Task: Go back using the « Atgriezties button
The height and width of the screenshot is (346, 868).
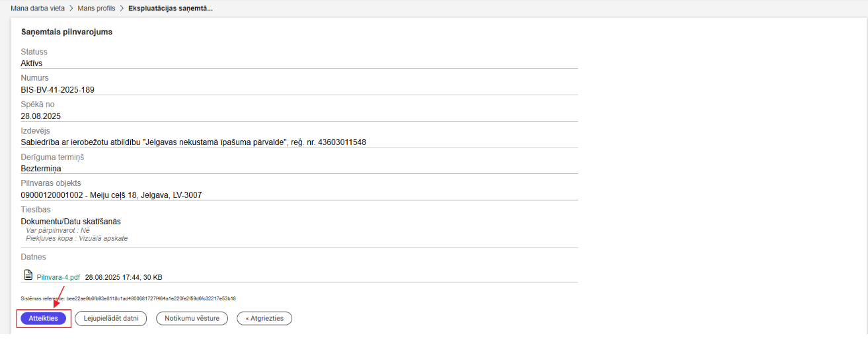Action: 264,318
